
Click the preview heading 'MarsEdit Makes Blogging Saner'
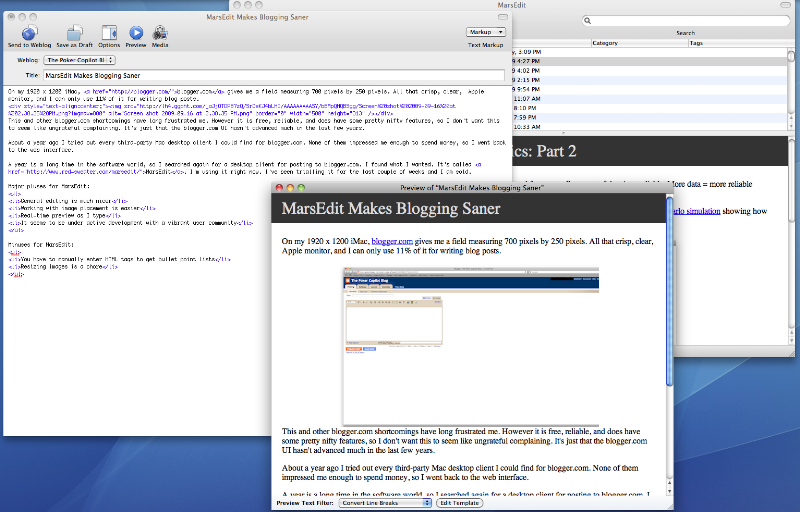391,209
